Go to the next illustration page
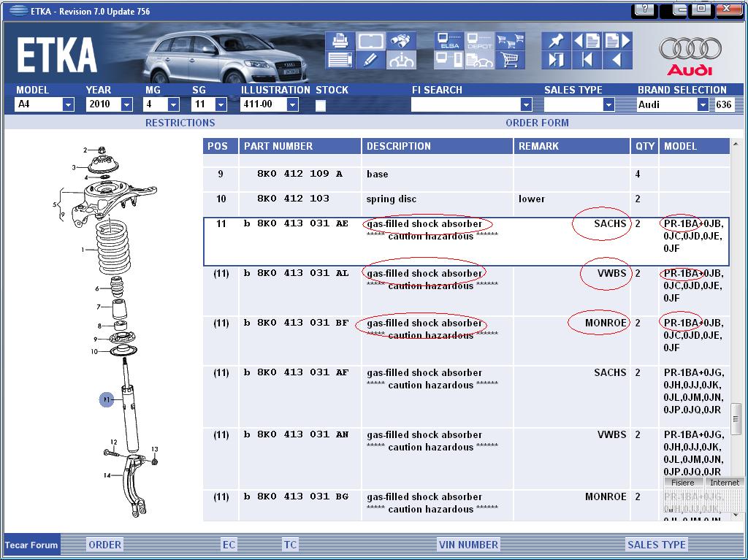Image resolution: width=748 pixels, height=560 pixels. (617, 41)
